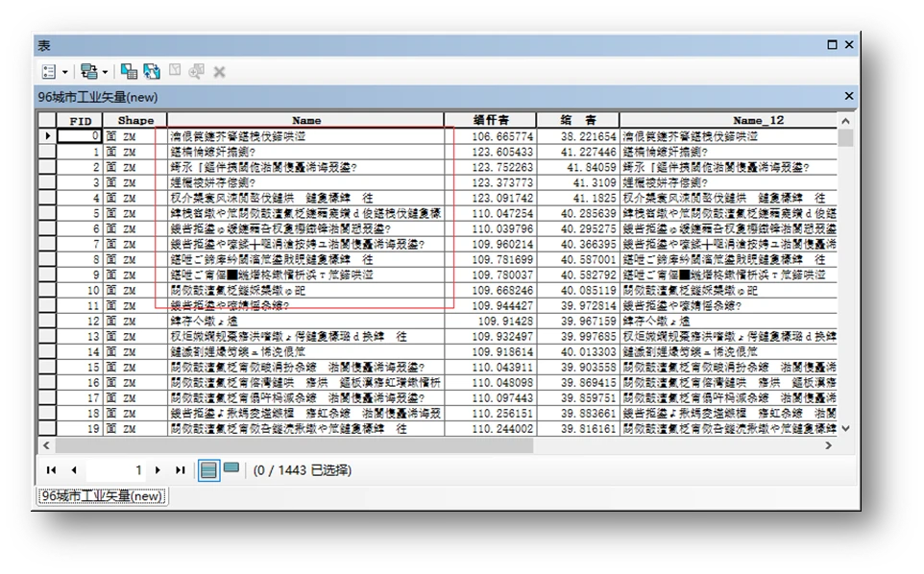
Task: Click the (0 / 1443 已选择) status text
Action: pos(303,470)
